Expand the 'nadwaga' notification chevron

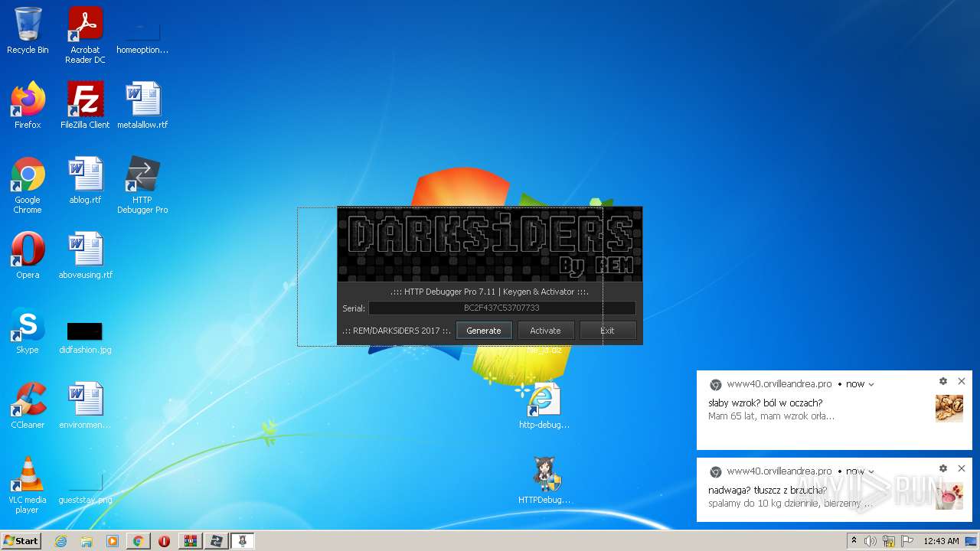tap(871, 471)
